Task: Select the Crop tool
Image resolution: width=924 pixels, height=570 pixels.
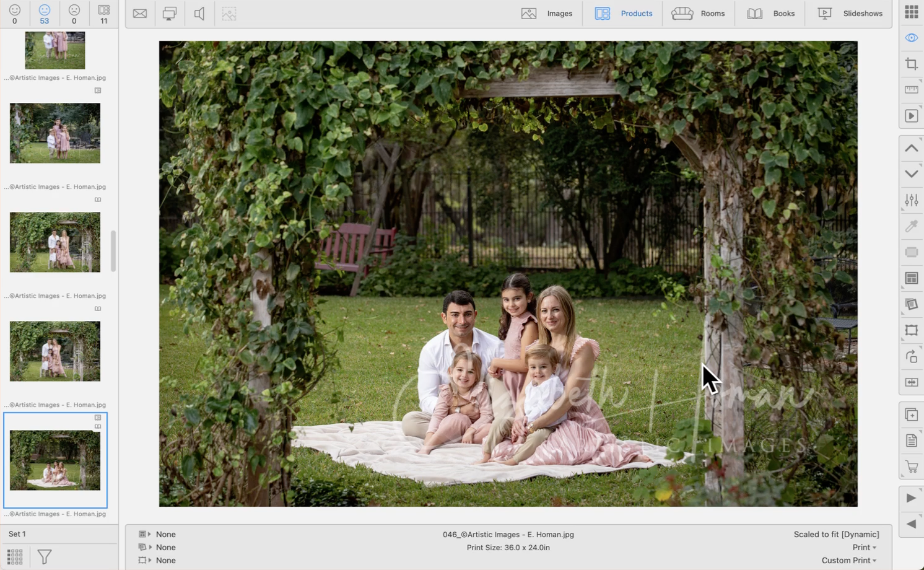Action: coord(911,64)
